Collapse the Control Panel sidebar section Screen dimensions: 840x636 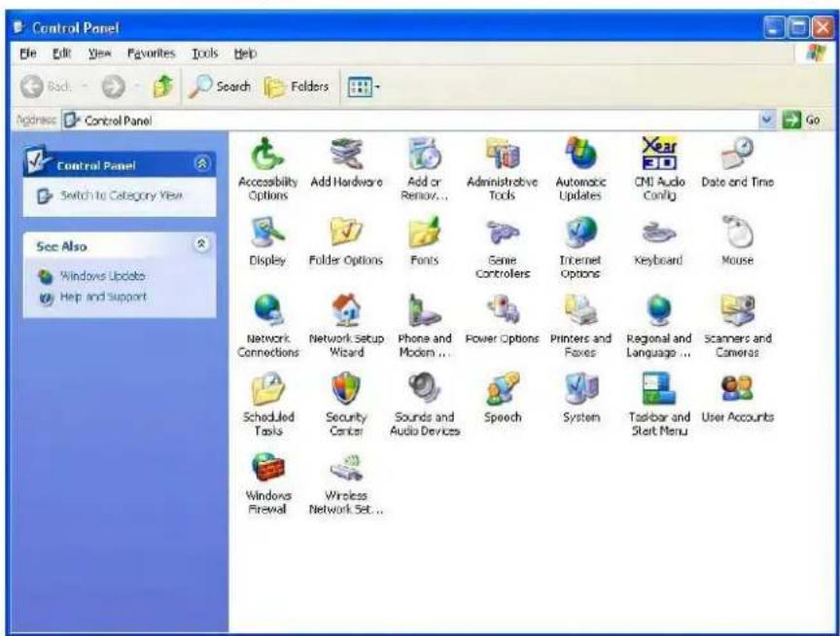[x=202, y=163]
